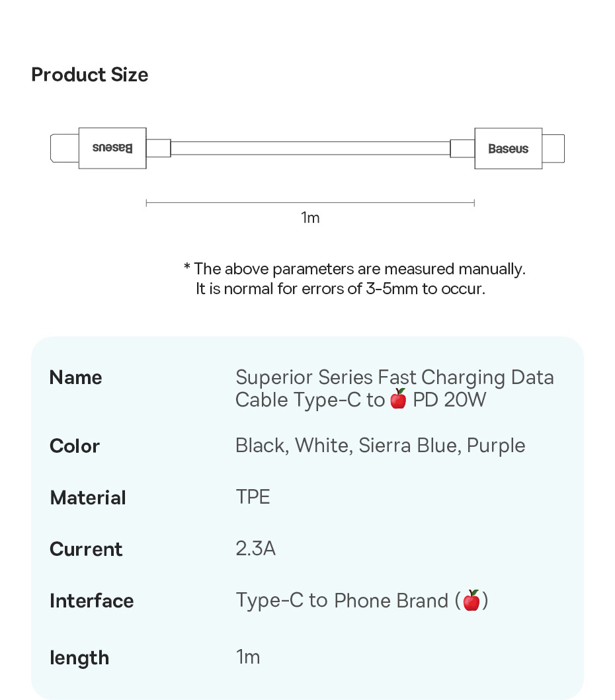Click the apple icon in the Interface row

click(471, 600)
